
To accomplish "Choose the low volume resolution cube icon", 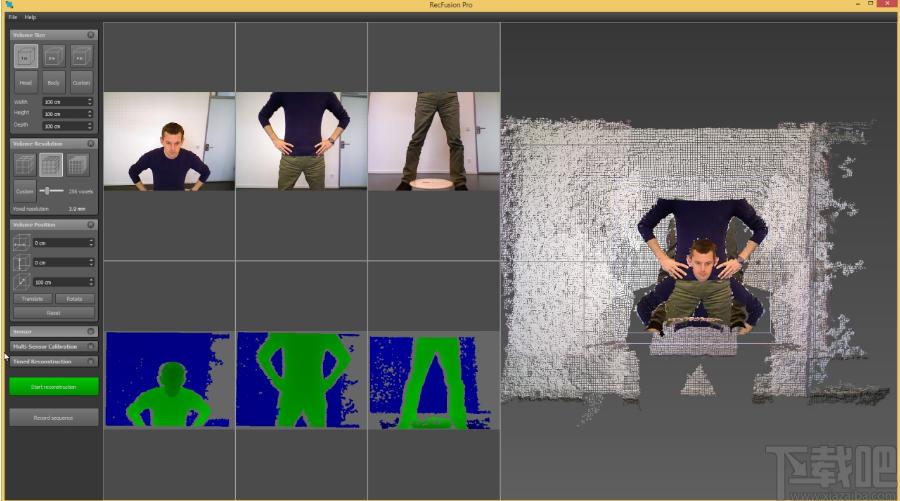I will pos(25,165).
